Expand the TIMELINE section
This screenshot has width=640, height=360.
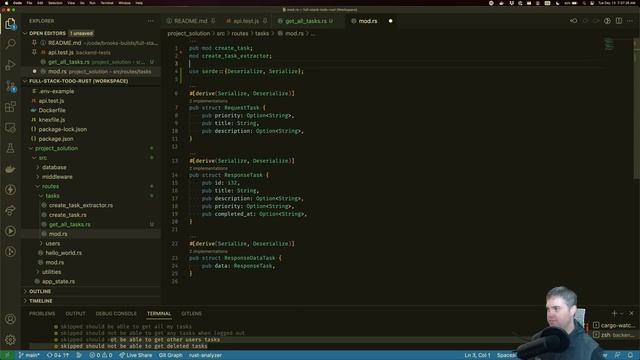[26, 301]
